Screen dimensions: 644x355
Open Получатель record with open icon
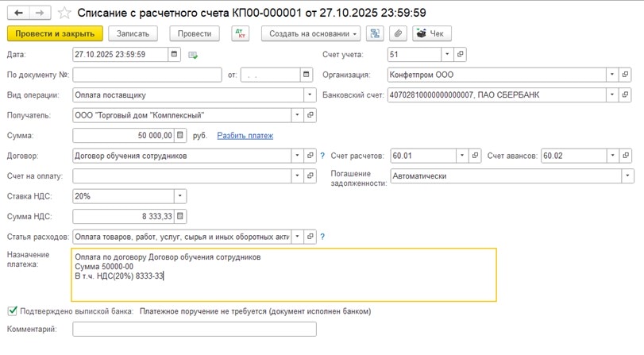tap(310, 115)
